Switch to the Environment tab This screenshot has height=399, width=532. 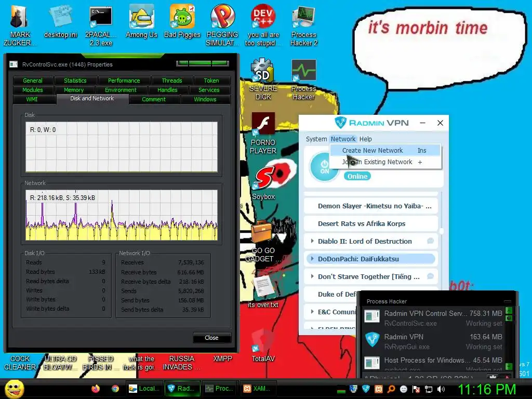click(121, 90)
